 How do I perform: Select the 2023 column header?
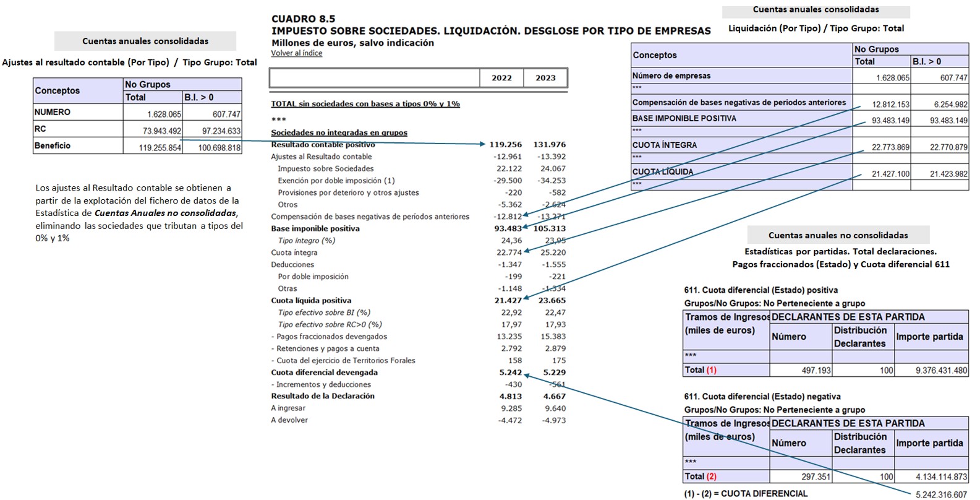tap(545, 78)
